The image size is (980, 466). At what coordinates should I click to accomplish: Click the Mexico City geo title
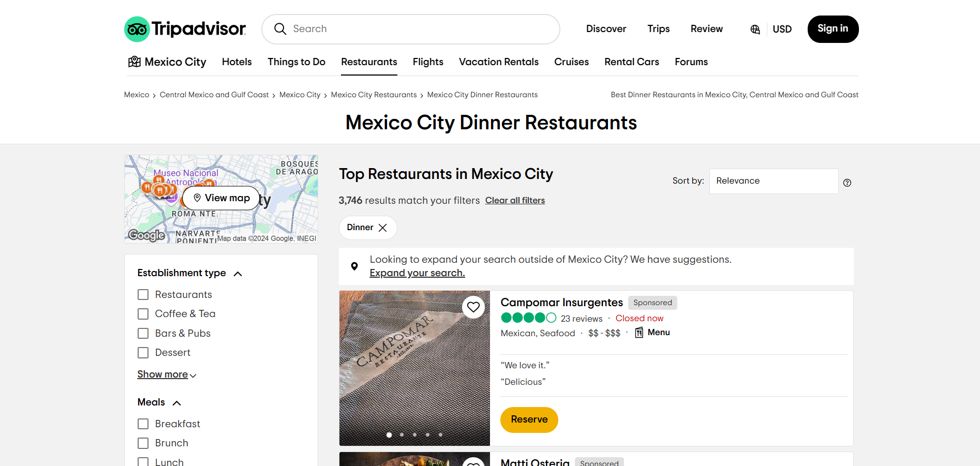[175, 62]
